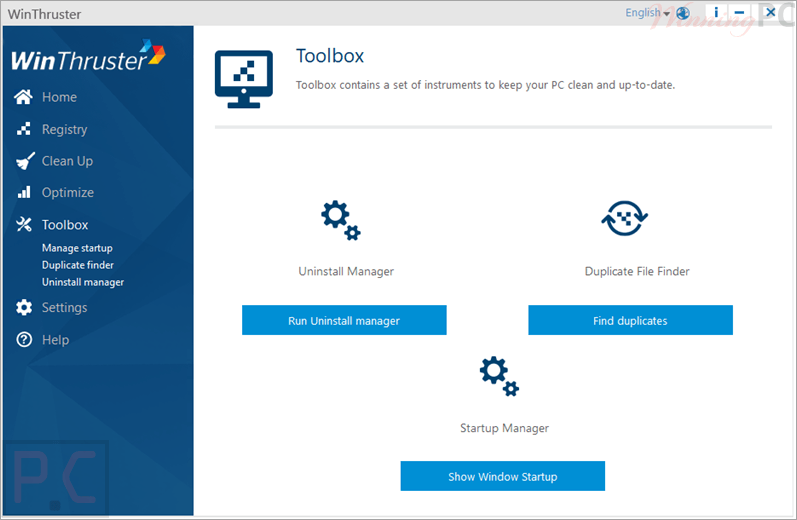Open the Help menu item
Image resolution: width=797 pixels, height=520 pixels.
pyautogui.click(x=55, y=340)
